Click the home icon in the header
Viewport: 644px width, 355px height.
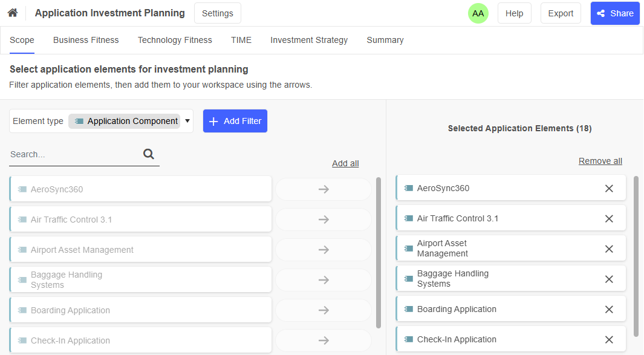[x=12, y=12]
